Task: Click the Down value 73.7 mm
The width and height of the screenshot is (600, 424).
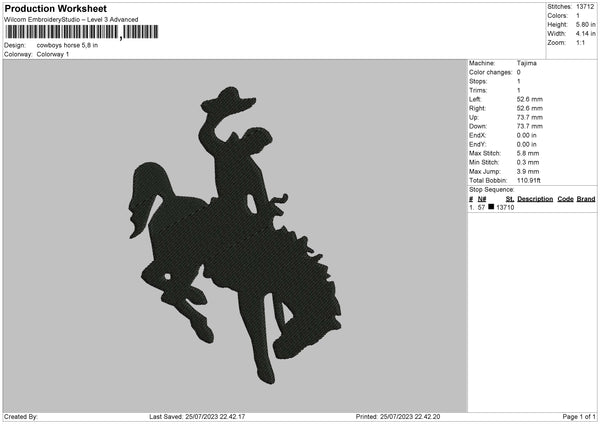Action: coord(530,126)
